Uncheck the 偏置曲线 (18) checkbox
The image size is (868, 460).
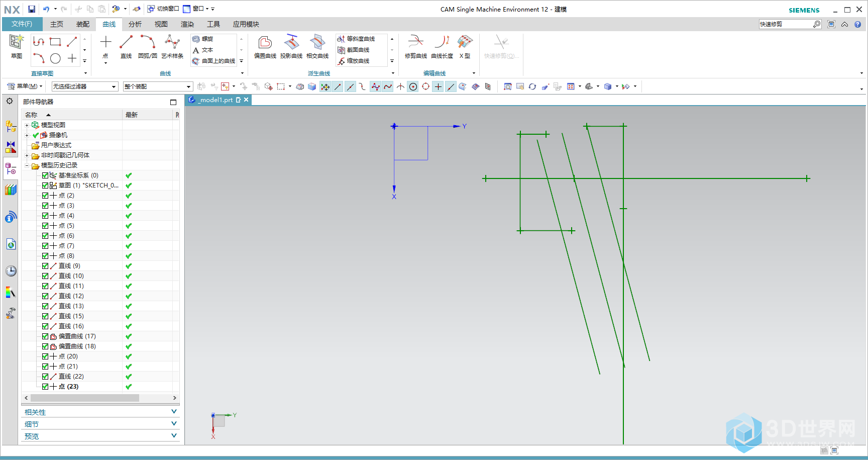pyautogui.click(x=45, y=346)
